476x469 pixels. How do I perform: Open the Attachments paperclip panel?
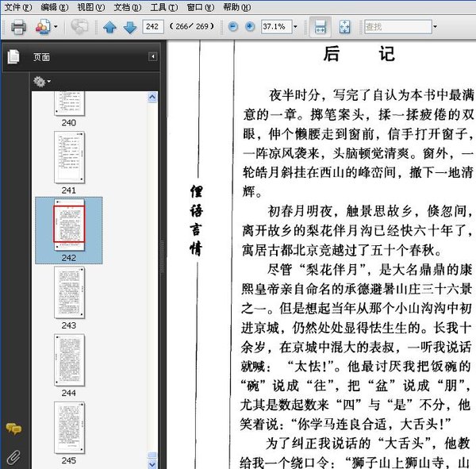(13, 456)
